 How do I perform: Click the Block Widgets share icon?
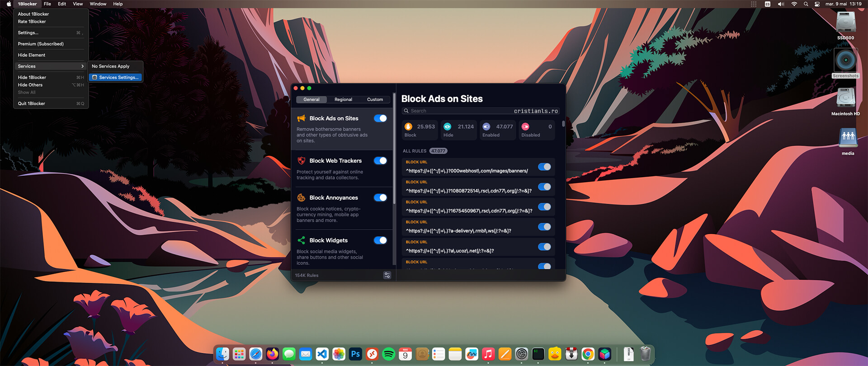(301, 240)
